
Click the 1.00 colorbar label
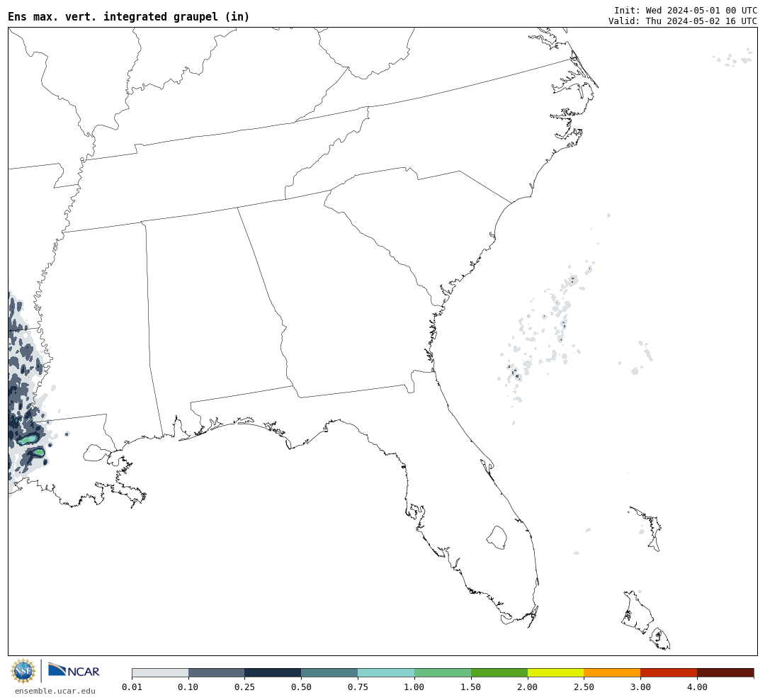pos(414,687)
